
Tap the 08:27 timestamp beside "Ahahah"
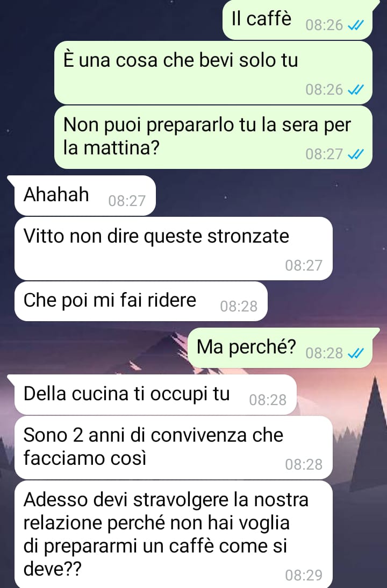(x=127, y=201)
